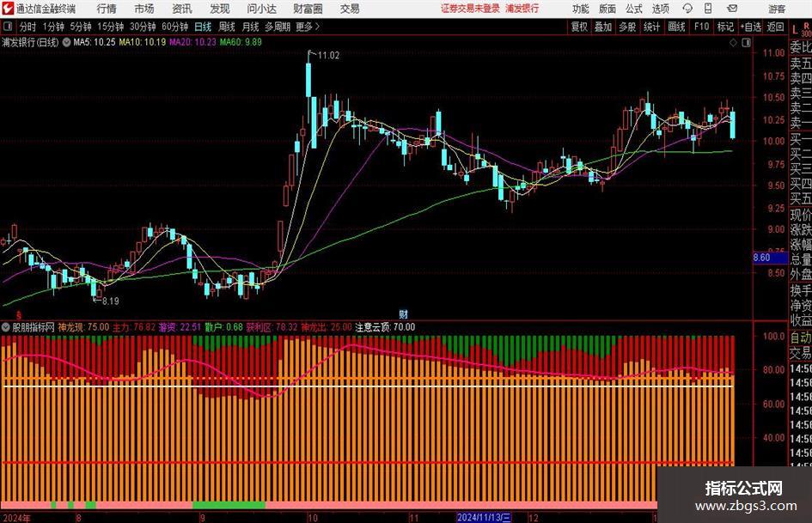
Task: Open the 发现 menu
Action: pyautogui.click(x=220, y=9)
